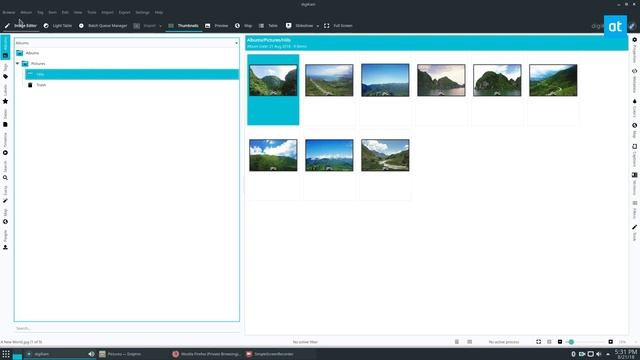Open the Tools menu
Viewport: 640px width, 360px height.
[x=92, y=13]
